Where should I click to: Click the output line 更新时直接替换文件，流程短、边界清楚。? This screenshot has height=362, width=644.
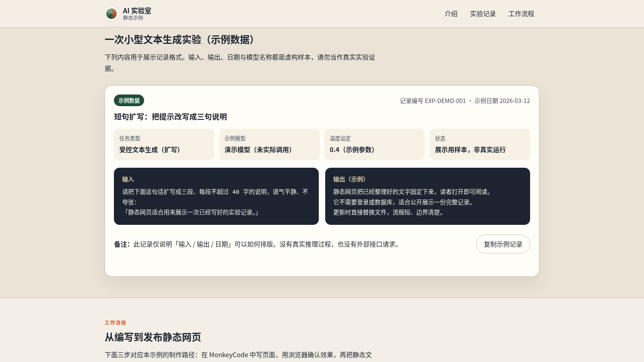389,212
